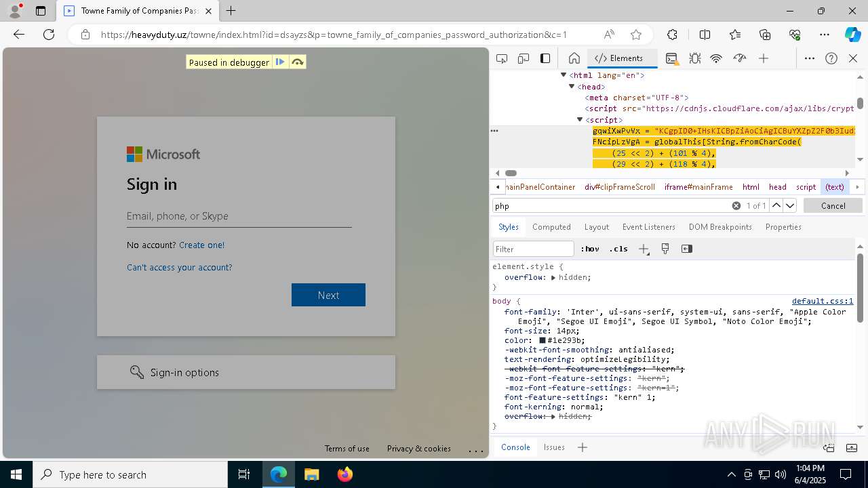Jump to previous search result
Image resolution: width=868 pixels, height=488 pixels.
click(x=776, y=205)
